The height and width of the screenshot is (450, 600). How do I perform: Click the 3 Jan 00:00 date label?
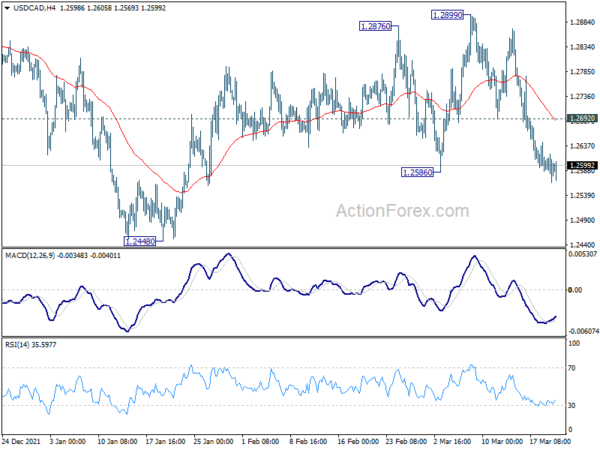coord(68,441)
